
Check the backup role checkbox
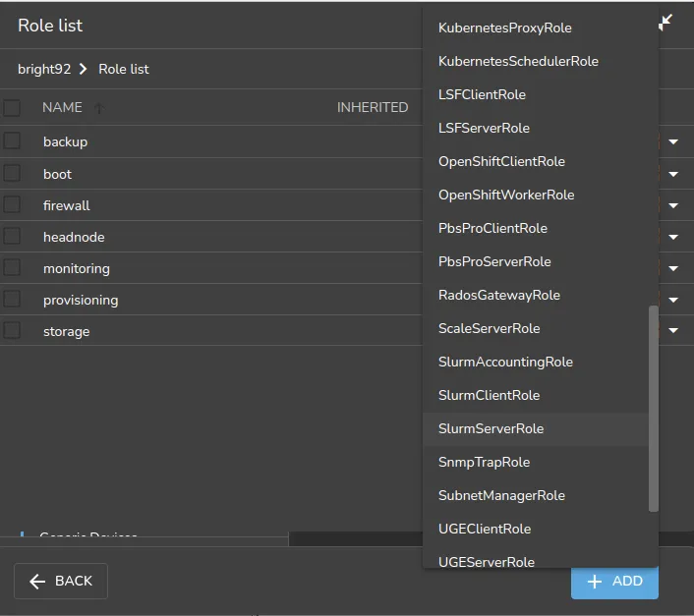pos(12,140)
